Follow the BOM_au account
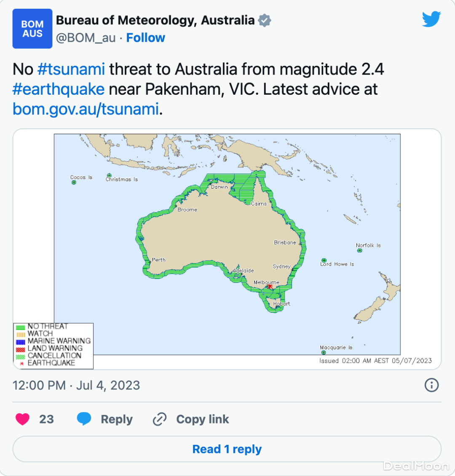The width and height of the screenshot is (455, 476). tap(146, 38)
